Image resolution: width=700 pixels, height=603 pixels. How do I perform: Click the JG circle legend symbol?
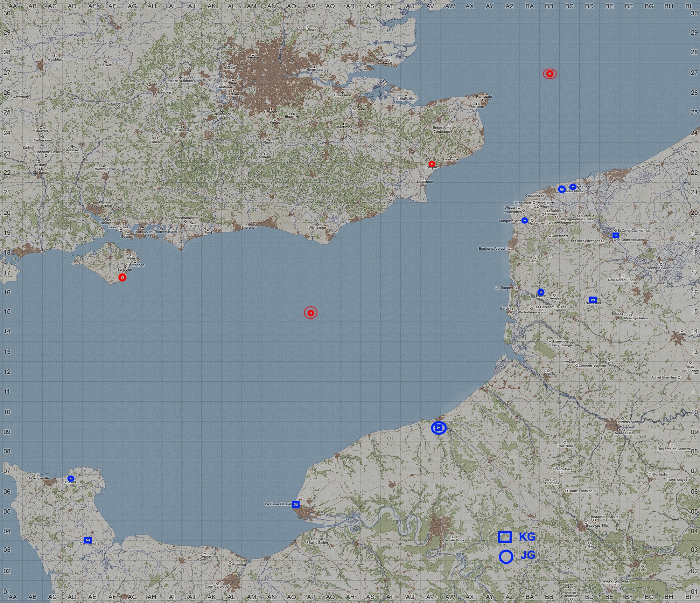click(506, 557)
